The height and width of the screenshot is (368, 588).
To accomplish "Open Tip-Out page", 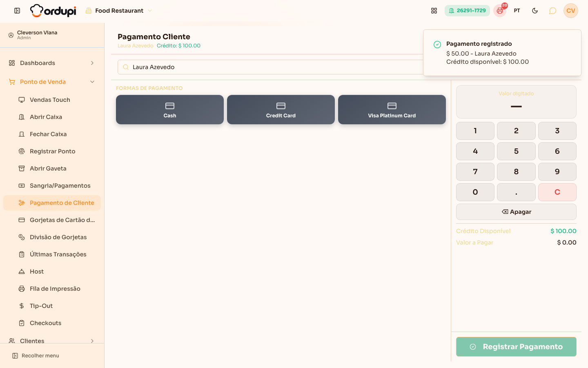I will click(x=52, y=306).
